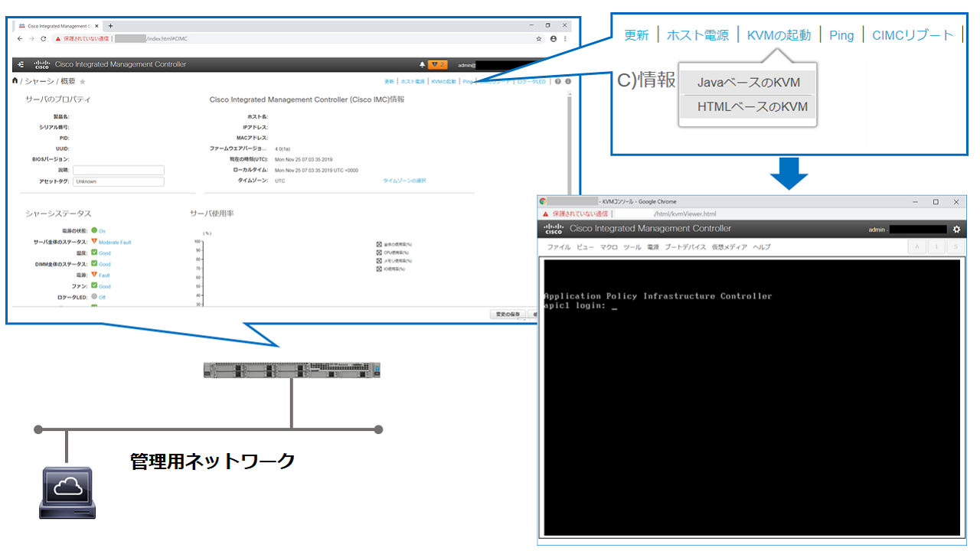Image resolution: width=980 pixels, height=551 pixels.
Task: Open the question mark help icon in CIMC
Action: [x=557, y=81]
